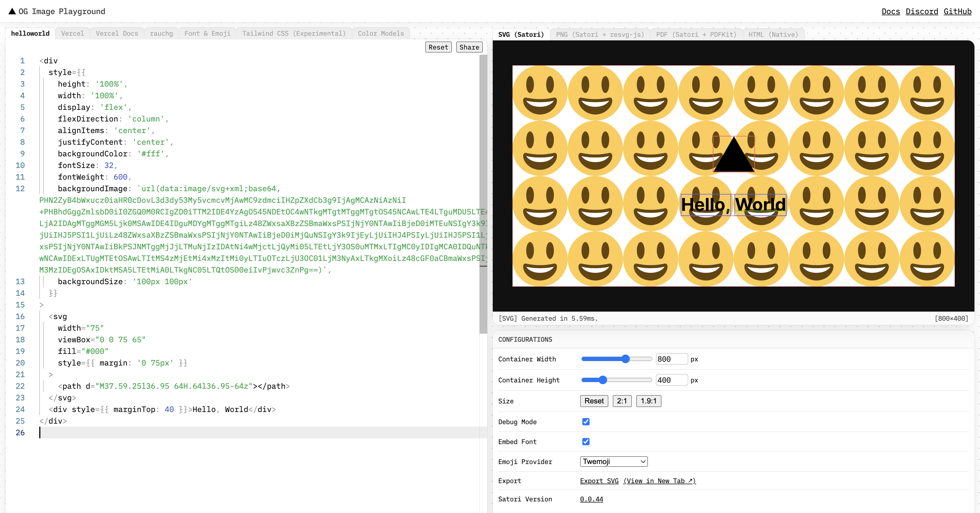Click the Share button
This screenshot has width=980, height=513.
(469, 47)
